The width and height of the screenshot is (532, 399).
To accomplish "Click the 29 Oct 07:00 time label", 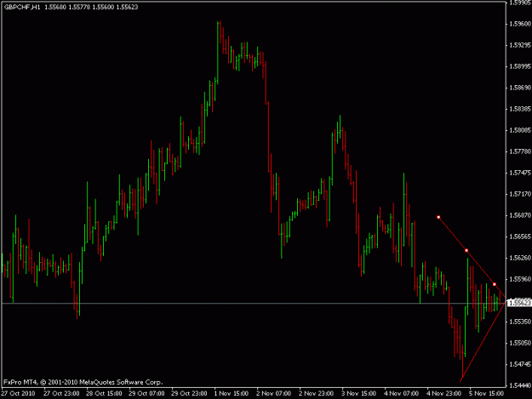I will [146, 394].
